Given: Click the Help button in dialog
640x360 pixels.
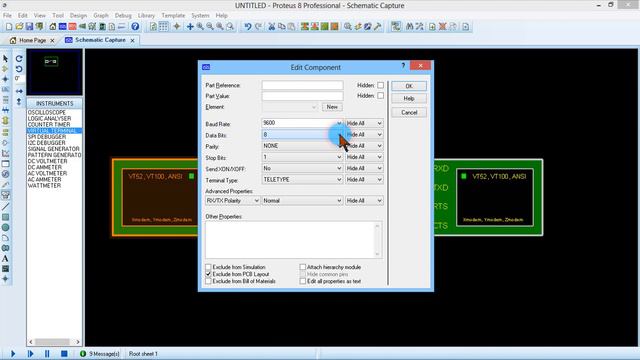Looking at the screenshot, I should tap(409, 98).
